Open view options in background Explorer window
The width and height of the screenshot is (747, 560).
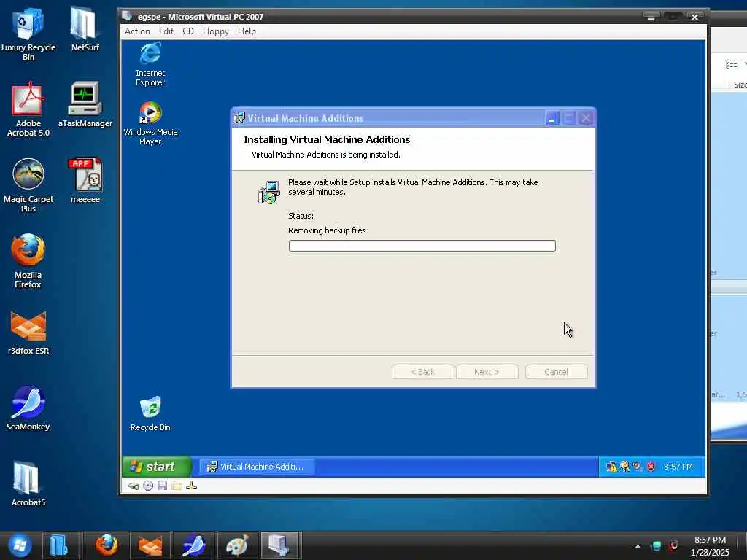pyautogui.click(x=731, y=64)
